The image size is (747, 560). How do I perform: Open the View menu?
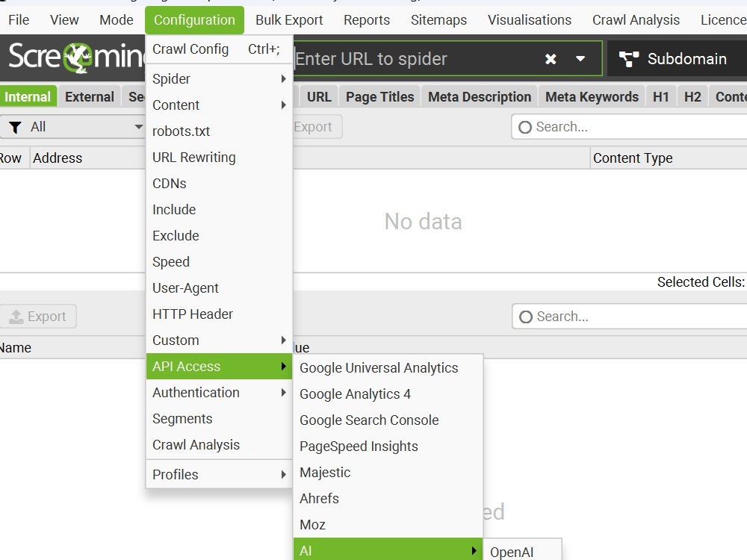[x=64, y=20]
